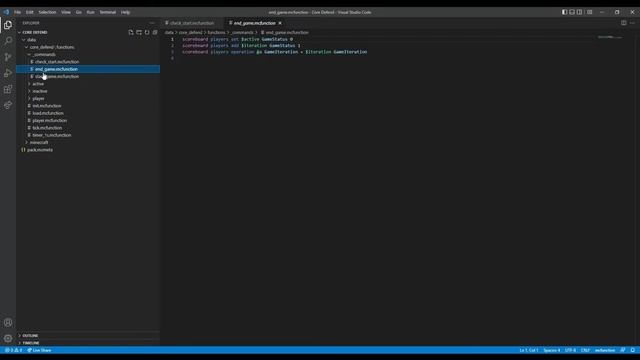Open the Go menu
Viewport: 640px width, 360px height.
point(78,12)
